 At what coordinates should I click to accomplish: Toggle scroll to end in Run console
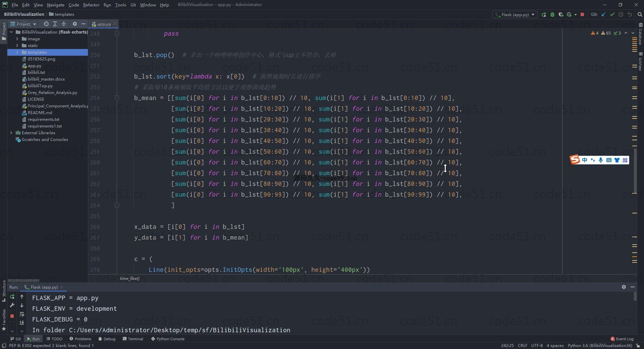tap(22, 322)
